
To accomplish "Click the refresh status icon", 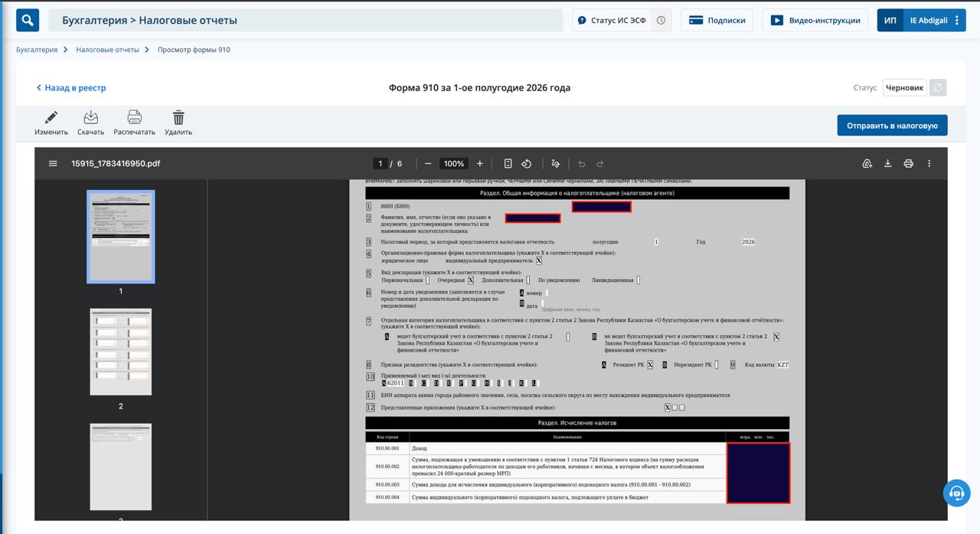I will [938, 87].
